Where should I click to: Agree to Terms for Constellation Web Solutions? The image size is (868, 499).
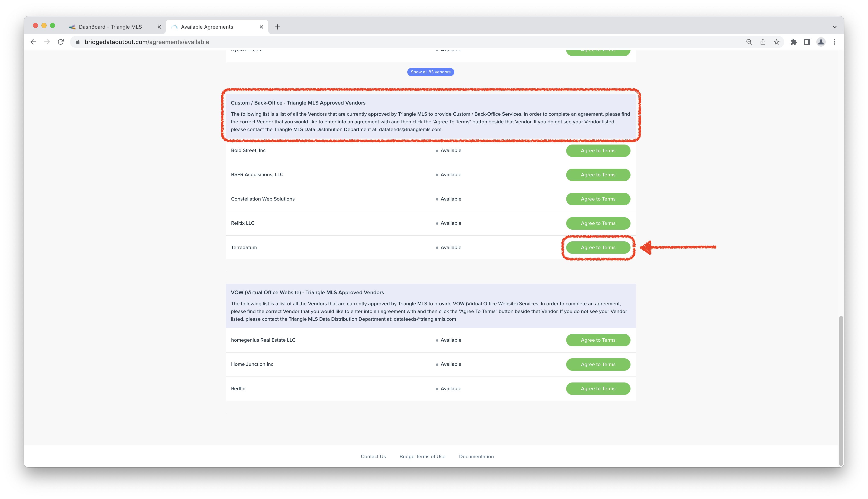(x=598, y=199)
